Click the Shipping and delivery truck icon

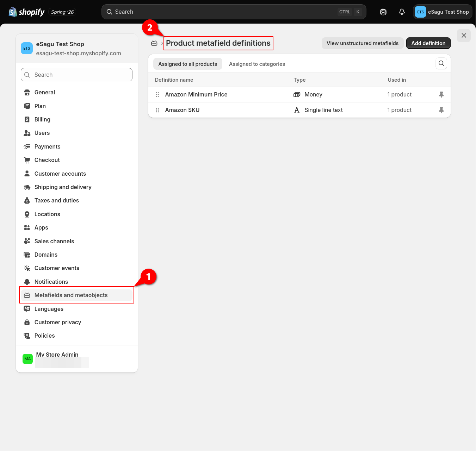click(x=27, y=187)
